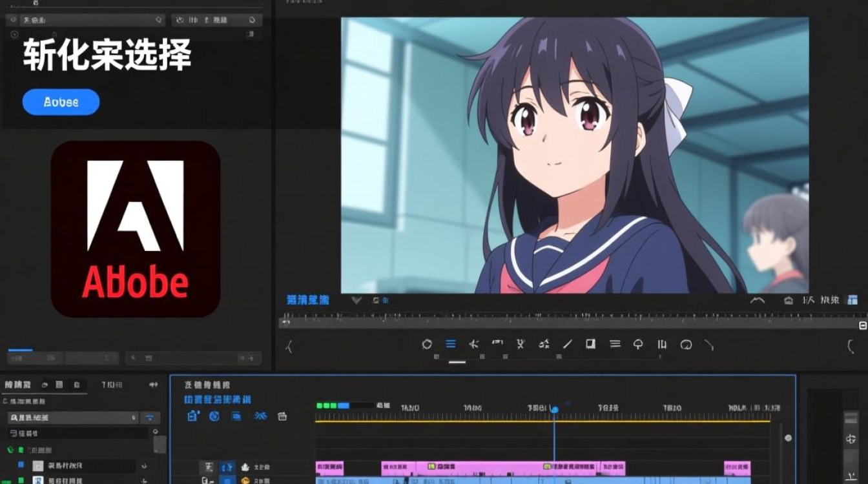Click the round white handle right of the timeline tracks
This screenshot has width=868, height=484.
(x=788, y=438)
